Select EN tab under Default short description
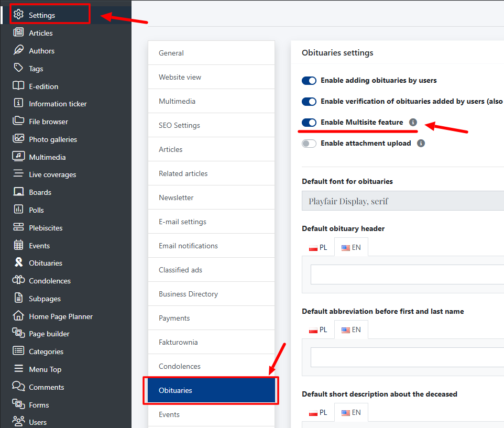The image size is (504, 428). (x=351, y=412)
